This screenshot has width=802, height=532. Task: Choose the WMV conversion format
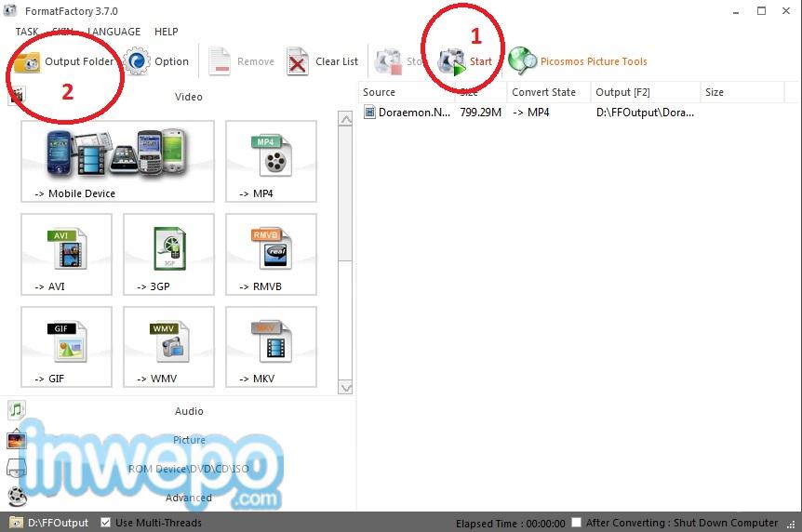(168, 347)
